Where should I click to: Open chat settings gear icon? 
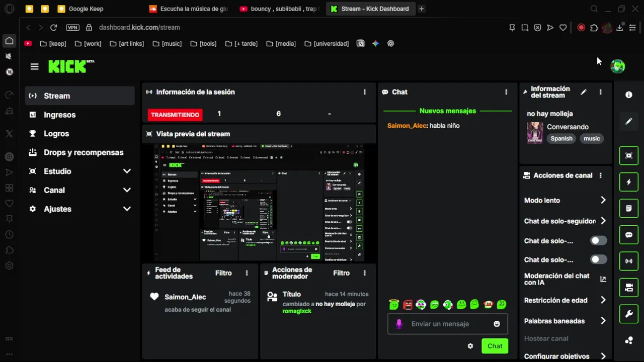click(470, 346)
